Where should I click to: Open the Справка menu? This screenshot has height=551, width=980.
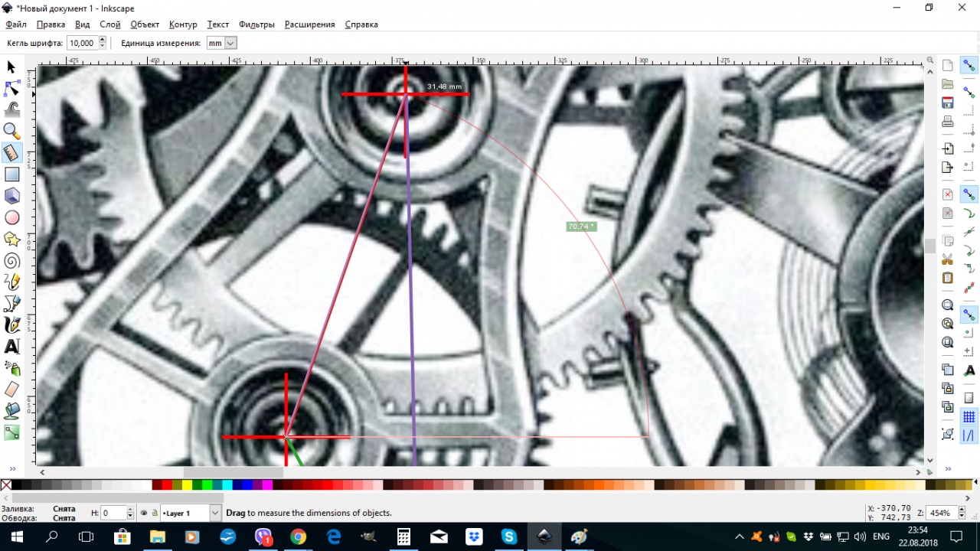pyautogui.click(x=361, y=24)
